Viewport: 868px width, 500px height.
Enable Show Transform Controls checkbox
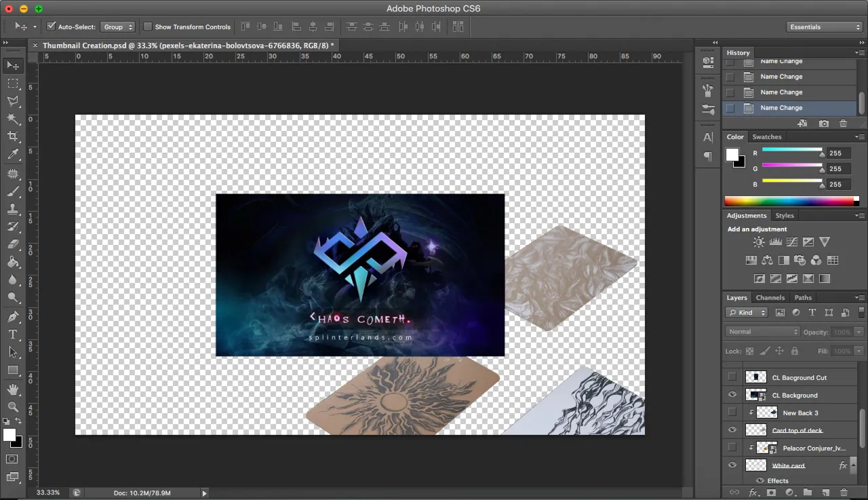148,26
